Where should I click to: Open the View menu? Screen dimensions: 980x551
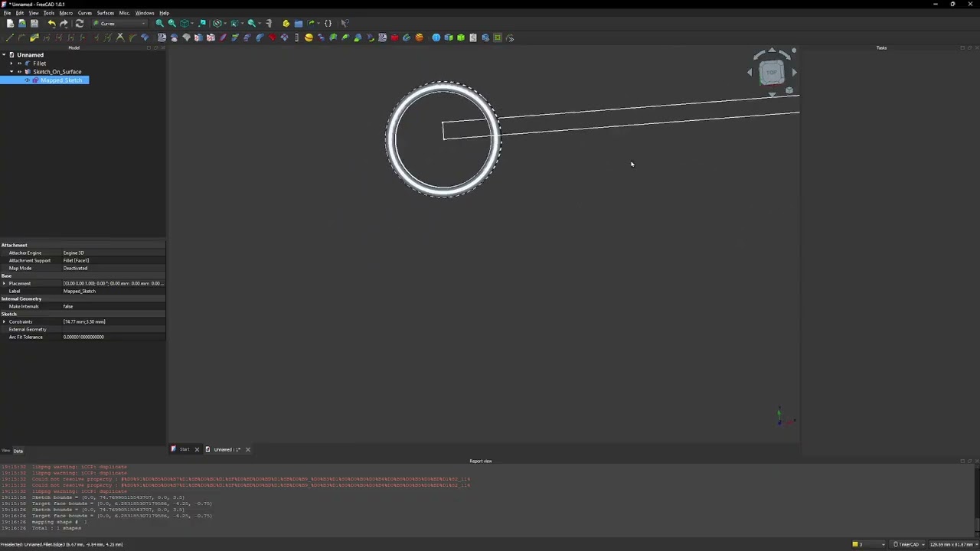[x=34, y=13]
